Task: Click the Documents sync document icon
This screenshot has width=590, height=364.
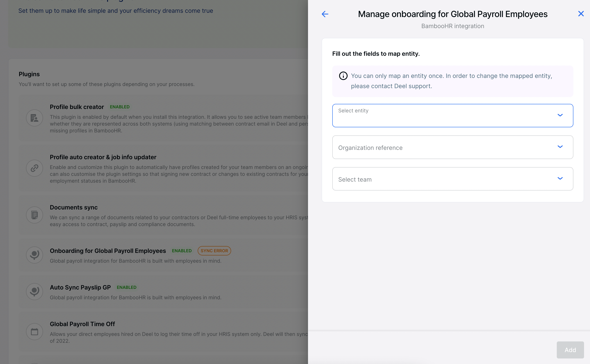Action: [35, 215]
